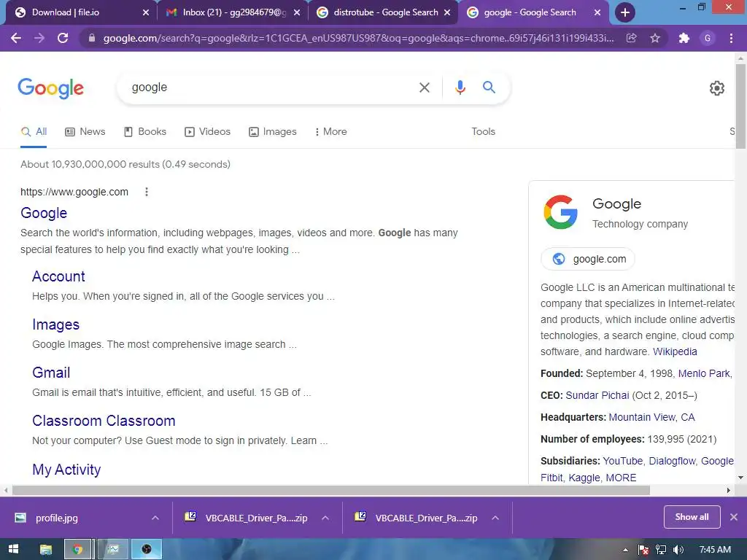Open the Classroom Classroom sitelink

(104, 421)
